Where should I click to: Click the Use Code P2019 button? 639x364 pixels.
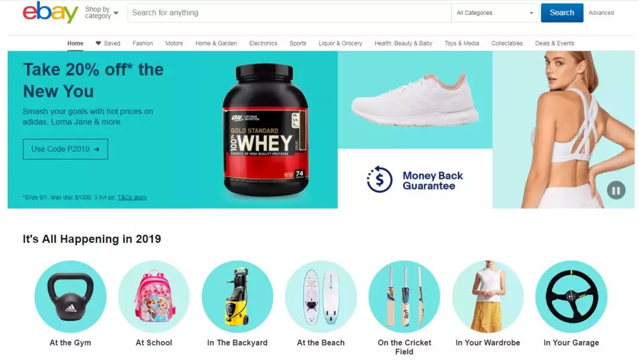pos(65,149)
